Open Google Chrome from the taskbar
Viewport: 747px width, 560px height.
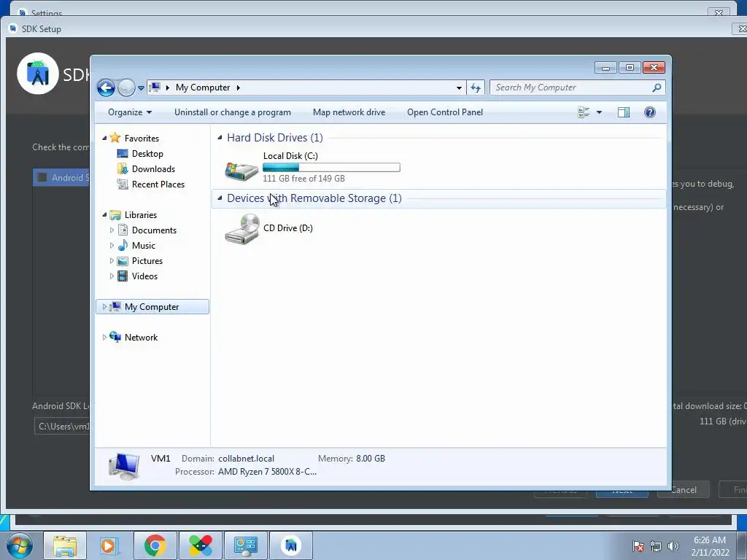(155, 545)
